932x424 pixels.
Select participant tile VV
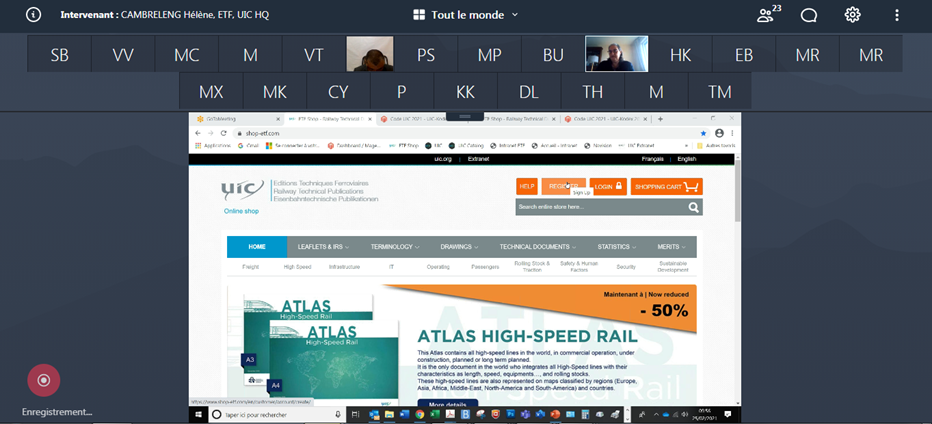click(x=123, y=55)
